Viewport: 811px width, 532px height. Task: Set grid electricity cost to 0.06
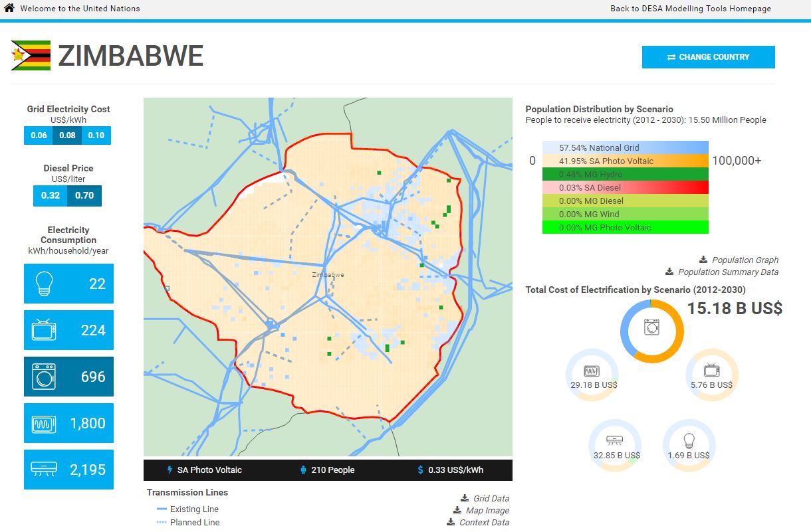39,135
